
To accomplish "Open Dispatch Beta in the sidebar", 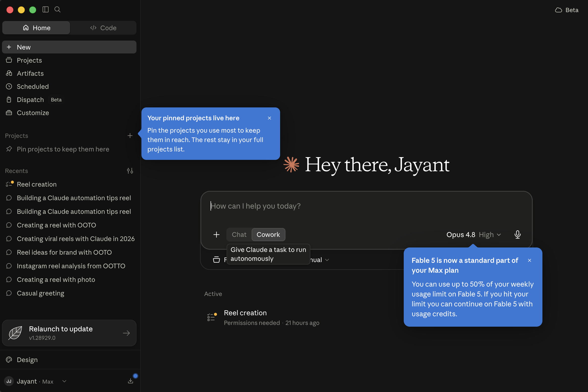I will [x=69, y=100].
